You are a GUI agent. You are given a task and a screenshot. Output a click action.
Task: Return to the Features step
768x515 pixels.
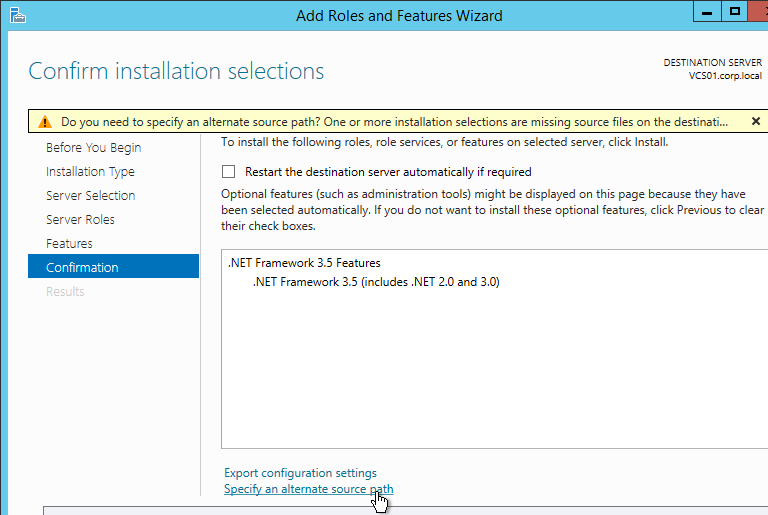point(69,244)
